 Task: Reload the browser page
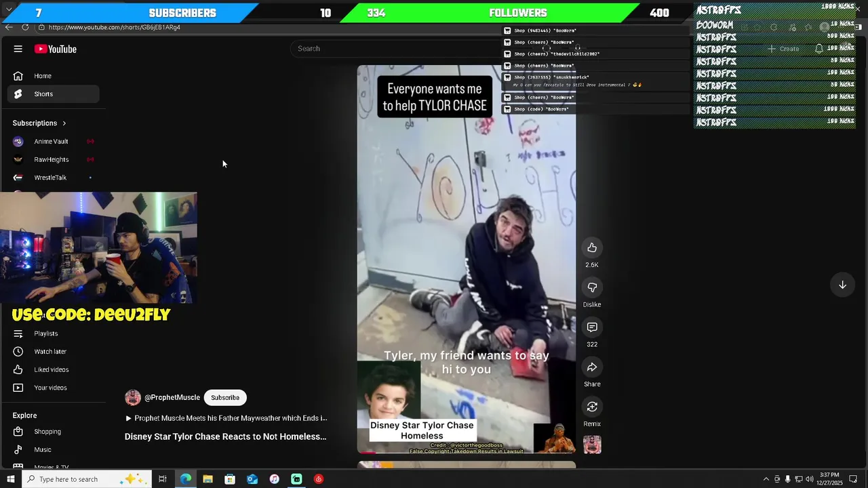pyautogui.click(x=25, y=27)
